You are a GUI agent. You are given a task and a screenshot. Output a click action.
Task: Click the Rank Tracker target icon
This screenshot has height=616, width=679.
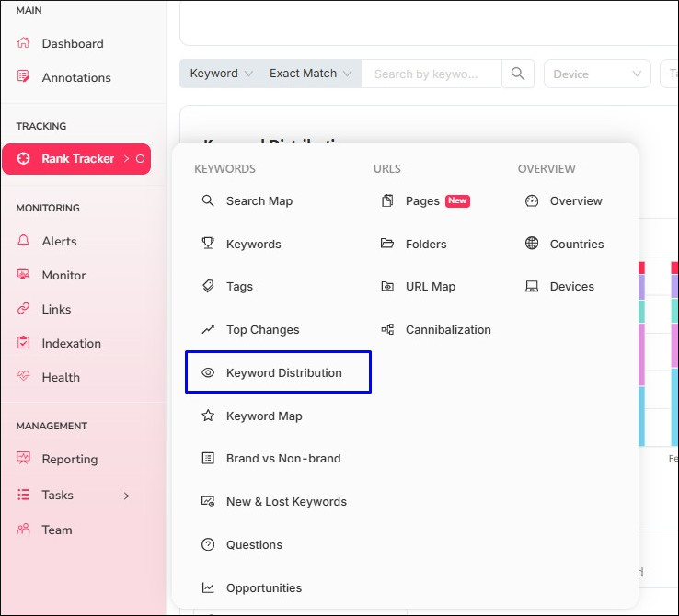pyautogui.click(x=23, y=158)
